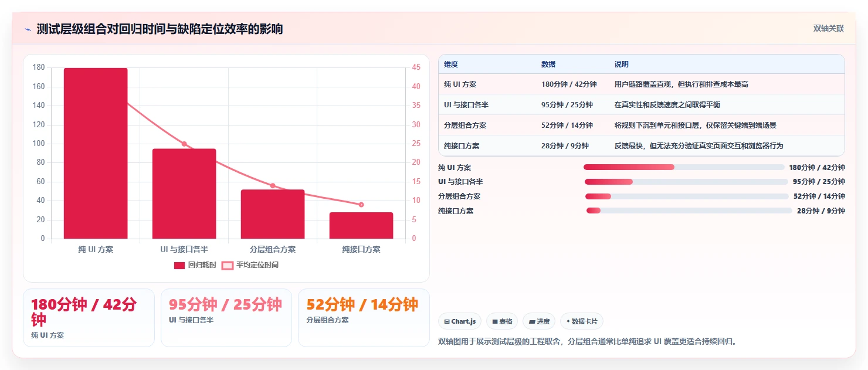The height and width of the screenshot is (370, 868).
Task: Click the 维度 column header
Action: point(451,64)
